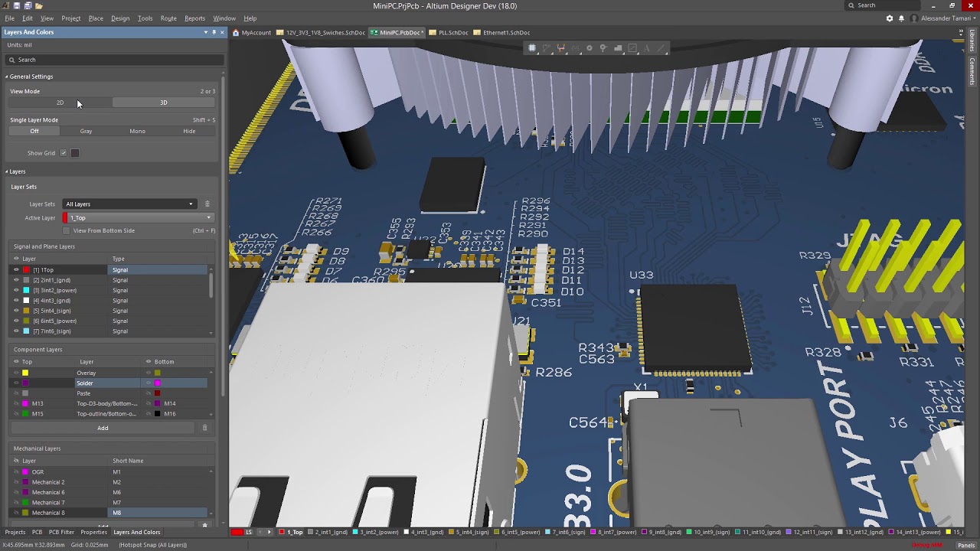This screenshot has width=980, height=551.
Task: Switch to the Properties panel tab
Action: click(93, 532)
